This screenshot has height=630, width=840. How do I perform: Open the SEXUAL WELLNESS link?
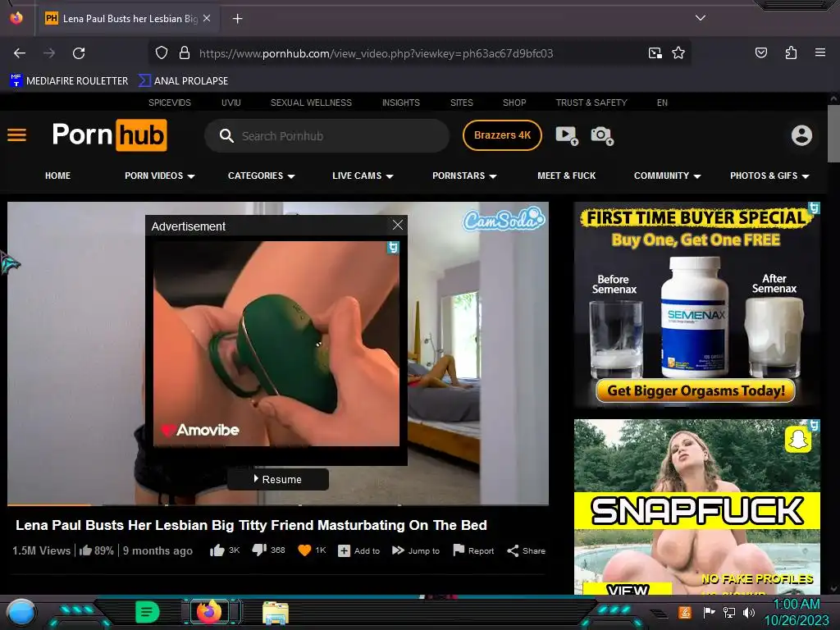pyautogui.click(x=311, y=103)
